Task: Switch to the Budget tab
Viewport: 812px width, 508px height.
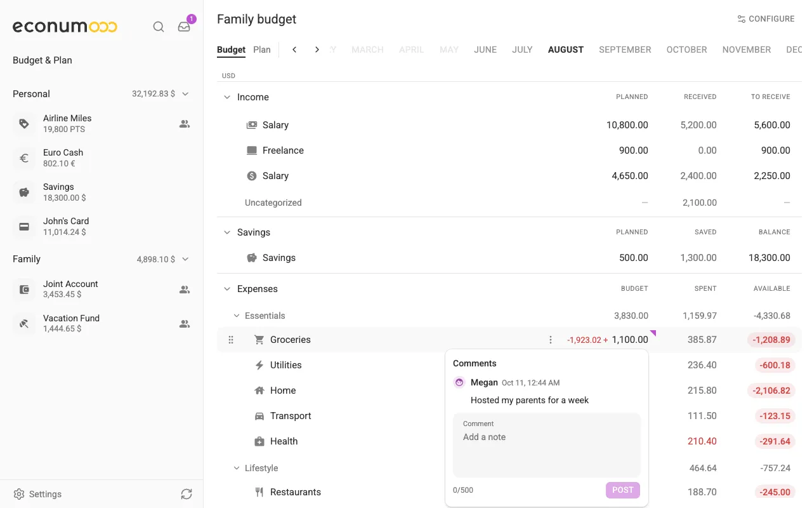Action: pyautogui.click(x=231, y=50)
